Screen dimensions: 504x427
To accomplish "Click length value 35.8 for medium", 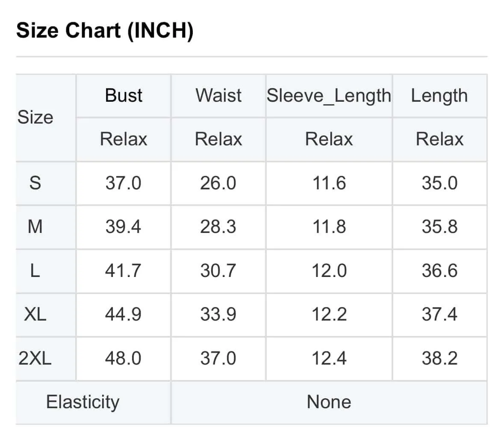I will click(439, 227).
